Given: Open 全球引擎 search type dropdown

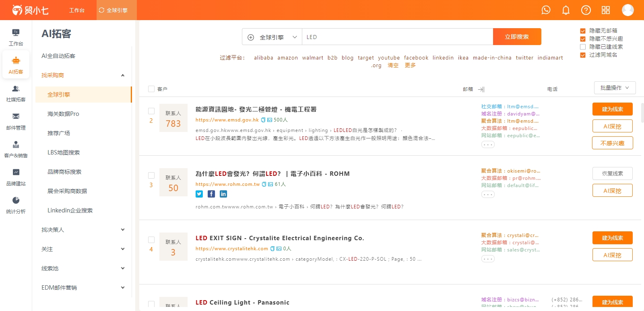Looking at the screenshot, I should [x=272, y=37].
